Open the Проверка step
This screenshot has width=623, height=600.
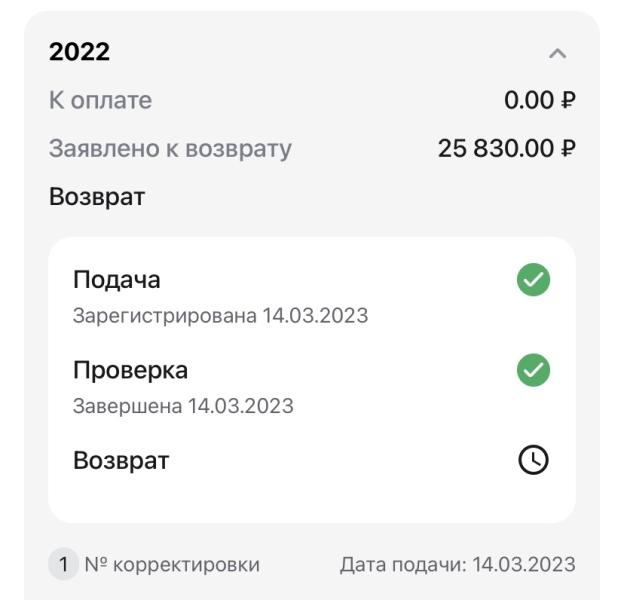130,370
